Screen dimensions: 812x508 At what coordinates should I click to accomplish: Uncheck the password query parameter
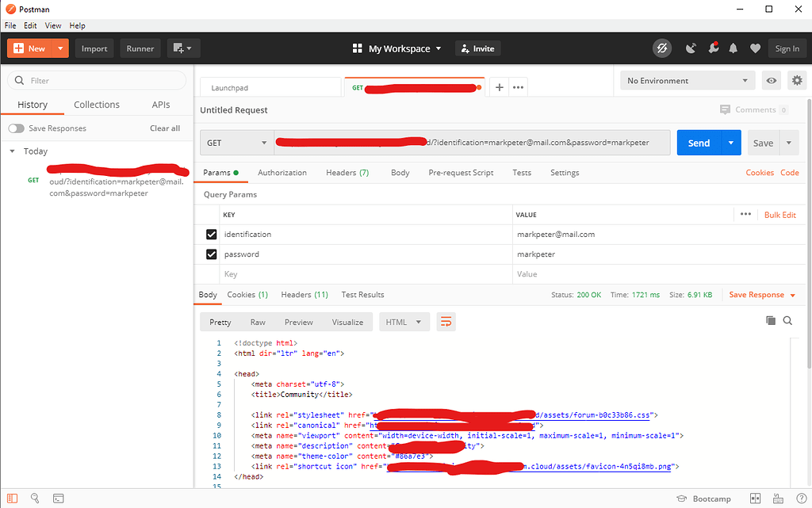pos(211,254)
